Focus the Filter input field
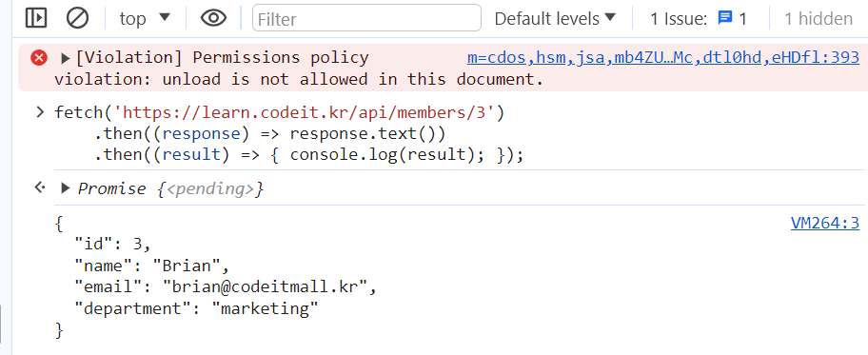This screenshot has width=868, height=355. click(366, 18)
